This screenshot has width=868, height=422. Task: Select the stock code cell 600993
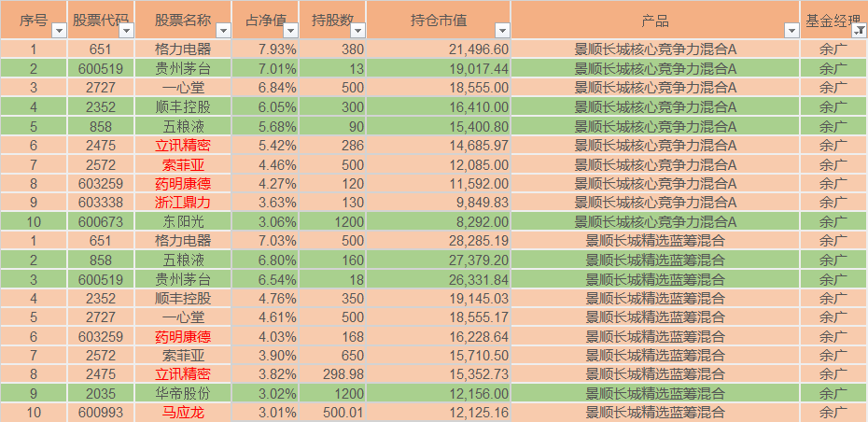pos(101,413)
